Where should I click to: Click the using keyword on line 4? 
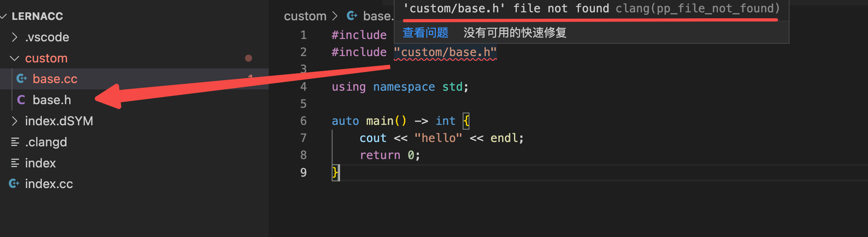point(349,87)
